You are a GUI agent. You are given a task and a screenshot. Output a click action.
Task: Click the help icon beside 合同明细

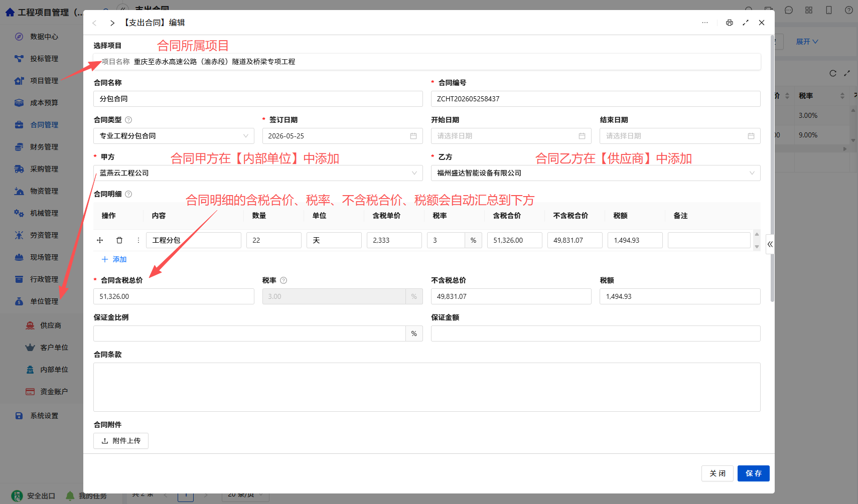pos(128,194)
